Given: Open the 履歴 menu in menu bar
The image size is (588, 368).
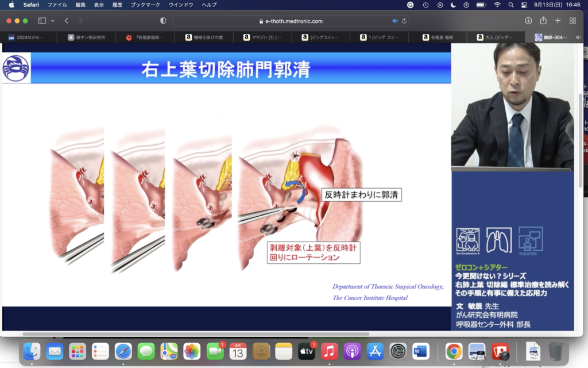Looking at the screenshot, I should 118,5.
